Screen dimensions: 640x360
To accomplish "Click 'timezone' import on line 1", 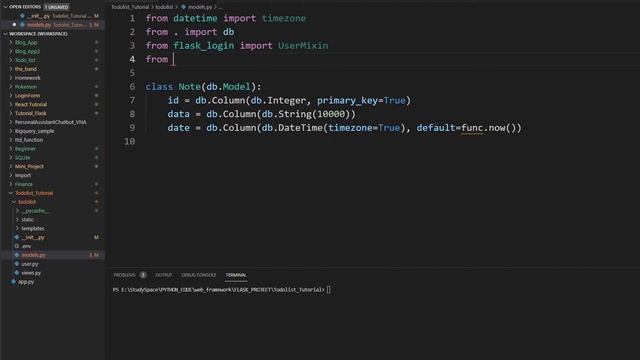I will [x=284, y=18].
